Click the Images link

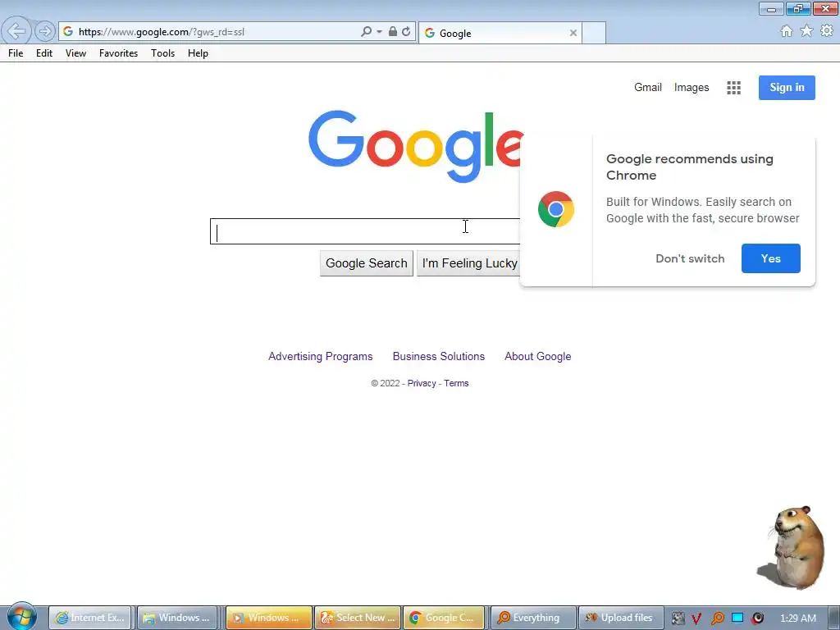pos(691,87)
